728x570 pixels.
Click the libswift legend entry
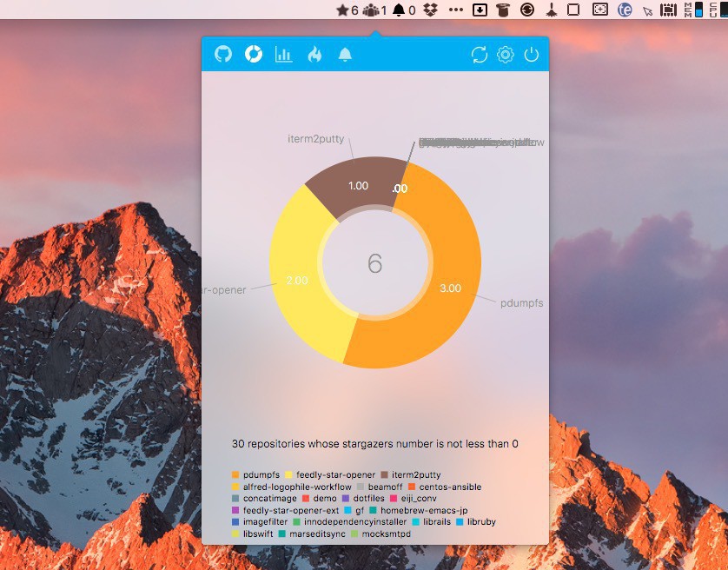tap(252, 534)
